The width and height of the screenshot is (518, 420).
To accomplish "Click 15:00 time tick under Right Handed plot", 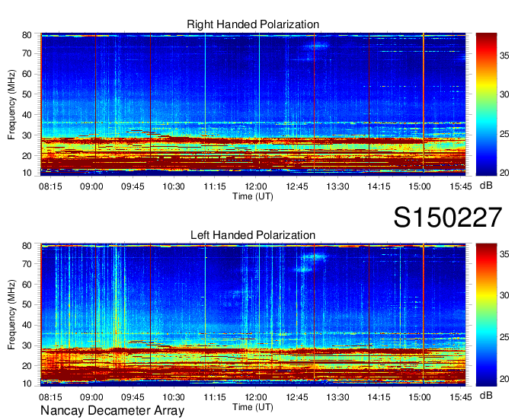I will pos(420,186).
